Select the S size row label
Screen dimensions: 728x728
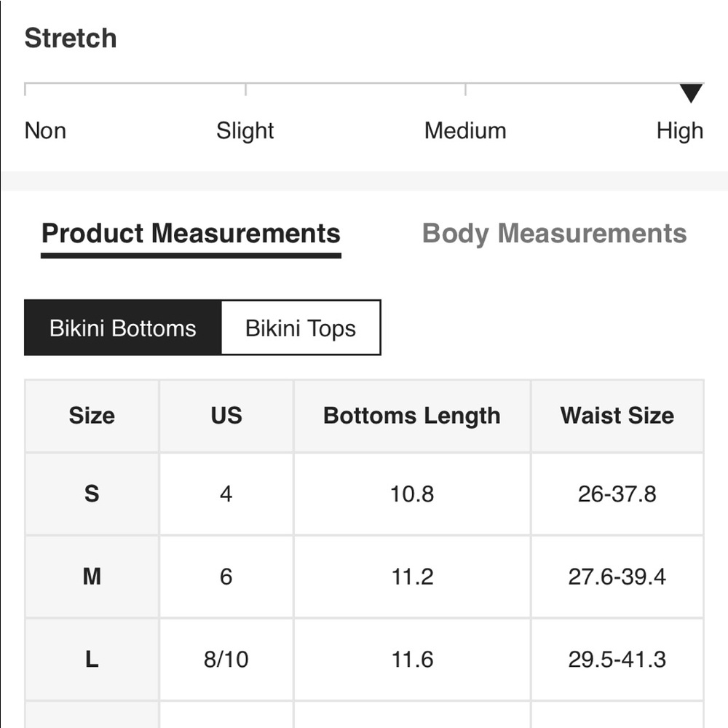pos(92,494)
